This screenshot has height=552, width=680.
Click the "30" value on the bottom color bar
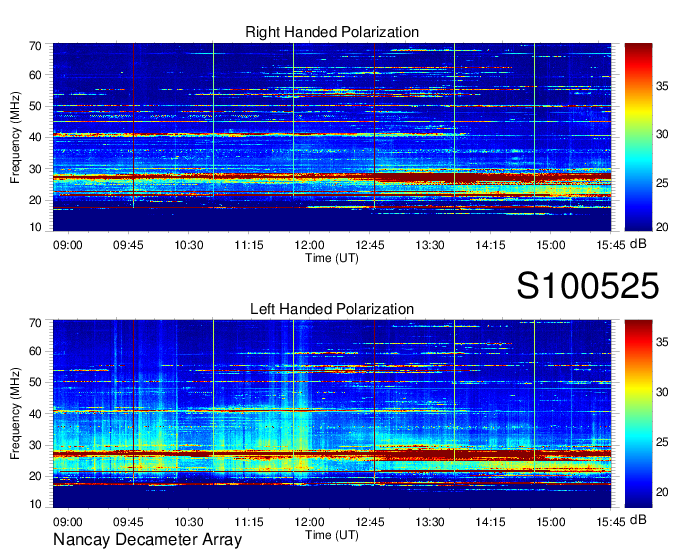click(662, 392)
